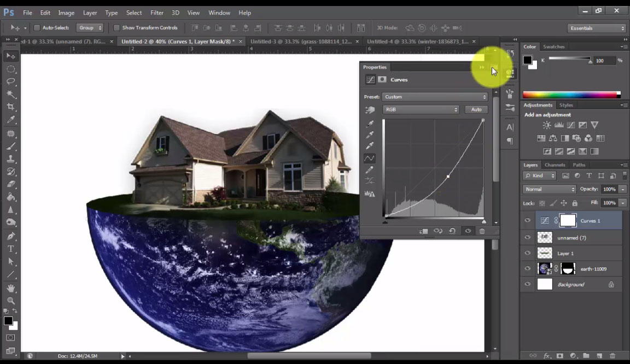Open the RGB channel dropdown in Curves
The height and width of the screenshot is (364, 630).
(420, 109)
